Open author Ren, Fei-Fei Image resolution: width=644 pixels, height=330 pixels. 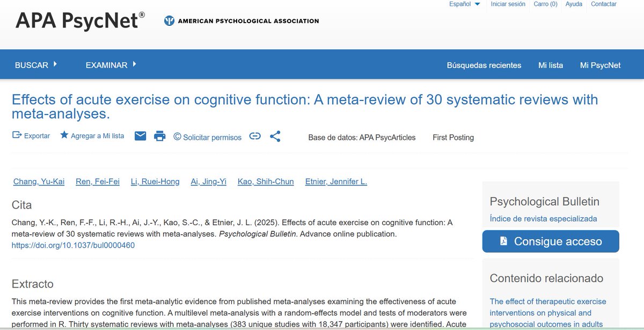(x=98, y=182)
